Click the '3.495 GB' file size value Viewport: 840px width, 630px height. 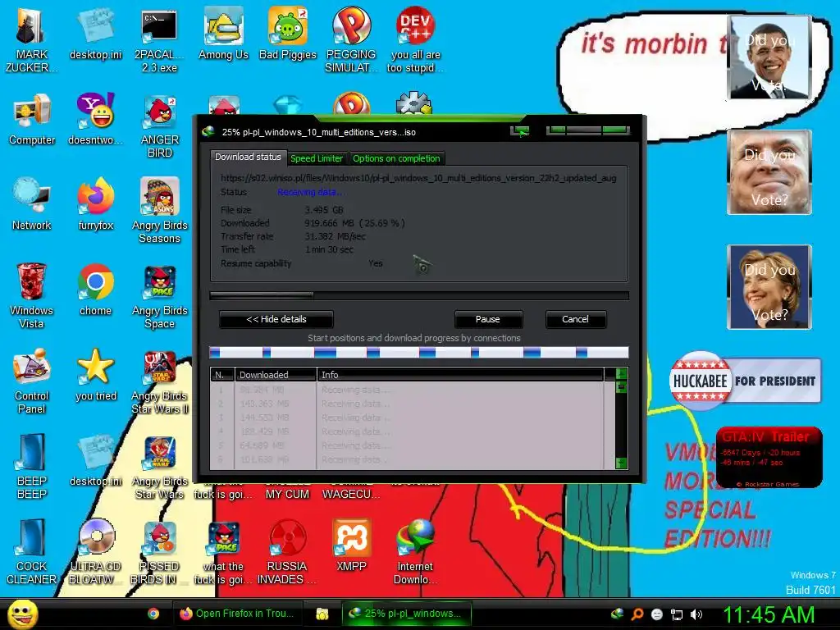(x=324, y=210)
